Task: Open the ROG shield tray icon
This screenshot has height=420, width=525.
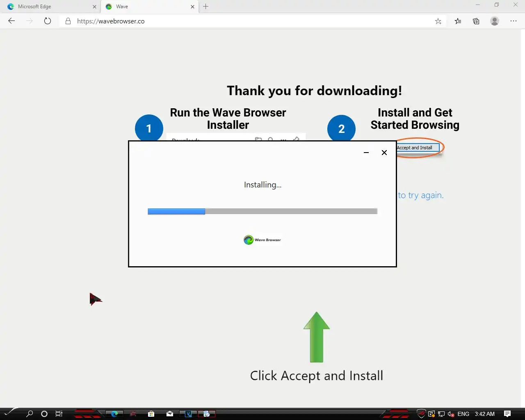Action: coord(421,413)
